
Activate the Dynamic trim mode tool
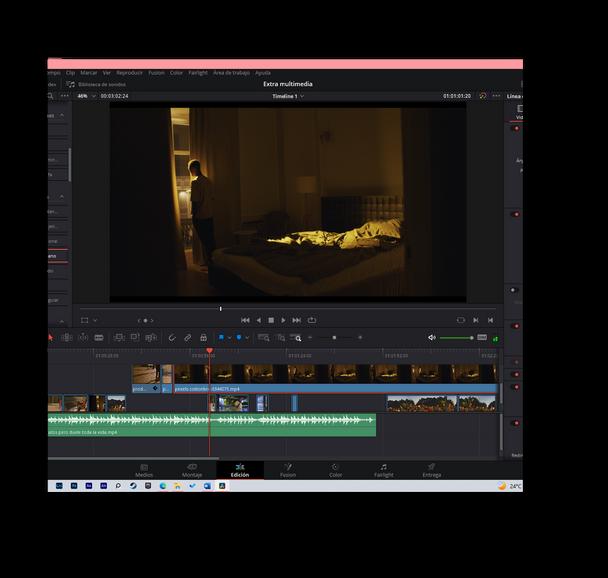pos(83,338)
